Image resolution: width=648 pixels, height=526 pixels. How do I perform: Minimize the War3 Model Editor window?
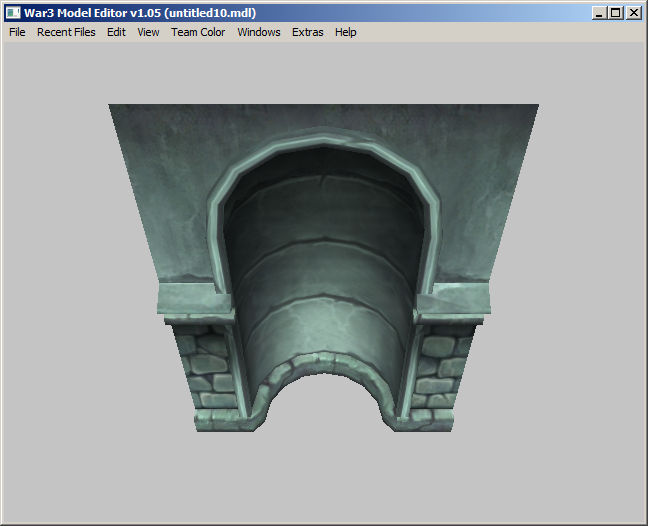(599, 13)
